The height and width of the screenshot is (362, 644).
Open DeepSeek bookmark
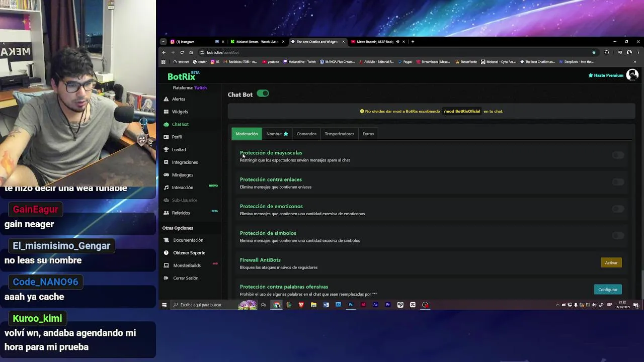(x=576, y=62)
